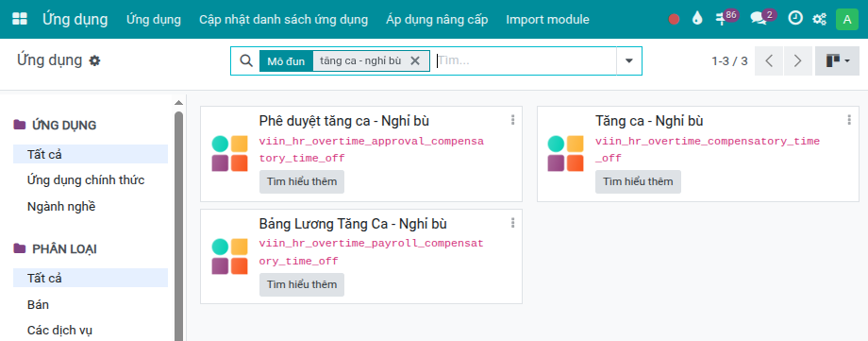Click the water drop icon in navbar
This screenshot has width=868, height=341.
pyautogui.click(x=697, y=19)
